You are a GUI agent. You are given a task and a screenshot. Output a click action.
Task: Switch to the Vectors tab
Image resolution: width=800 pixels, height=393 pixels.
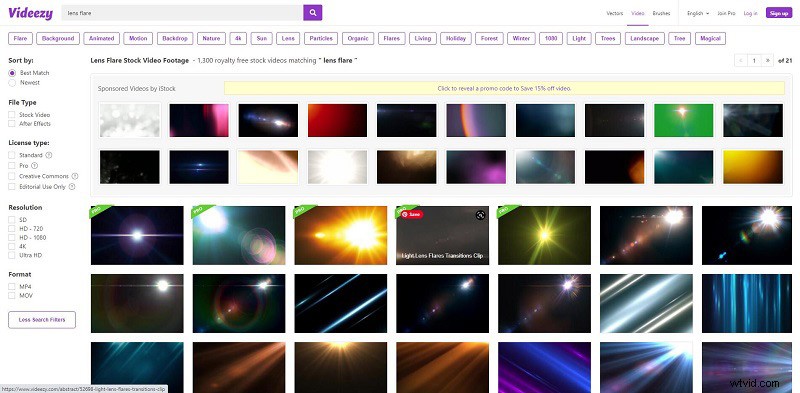(x=615, y=13)
